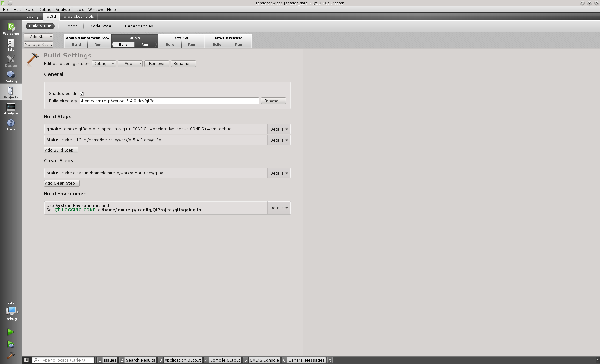Start debugging with the run-debug icon

tap(11, 344)
